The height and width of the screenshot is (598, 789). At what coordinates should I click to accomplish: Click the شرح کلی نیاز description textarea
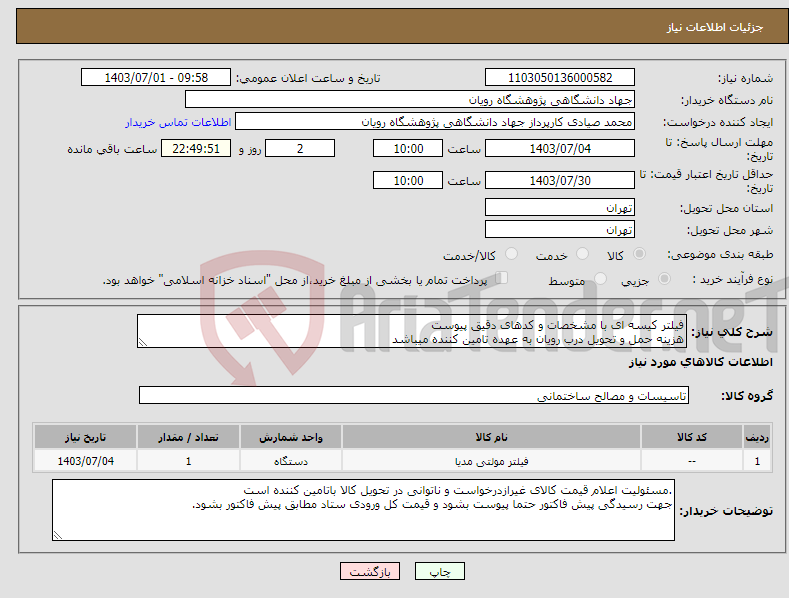tap(412, 331)
